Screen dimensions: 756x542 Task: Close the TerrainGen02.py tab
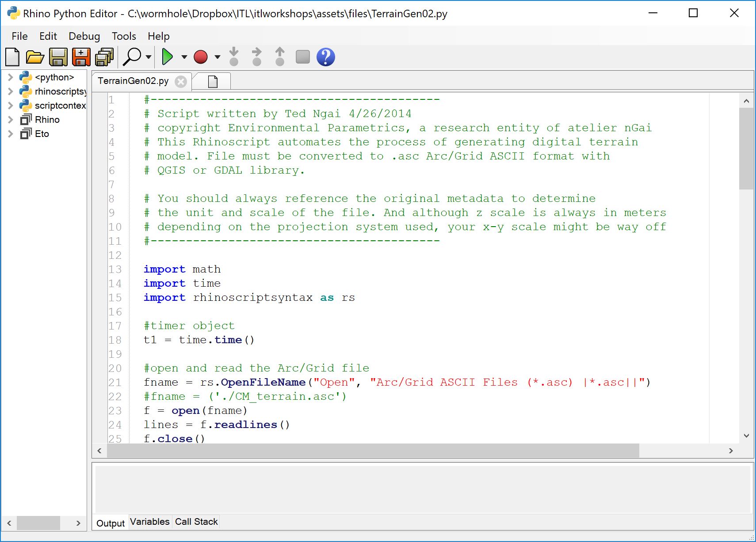click(180, 81)
